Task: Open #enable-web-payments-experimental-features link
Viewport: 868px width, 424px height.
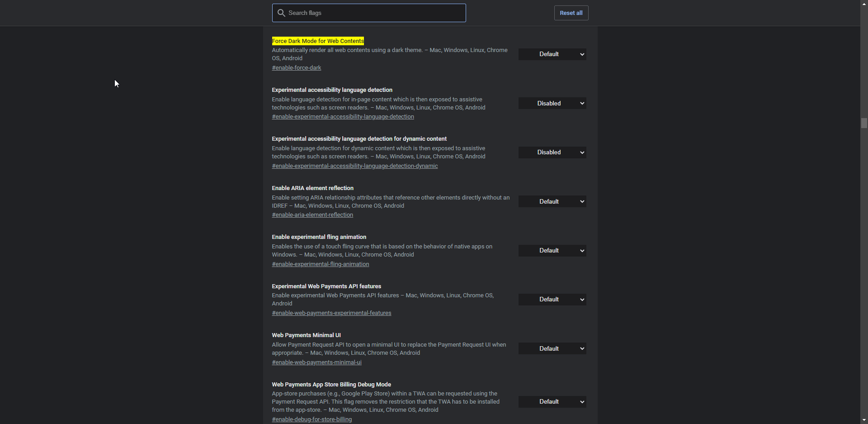Action: [331, 313]
